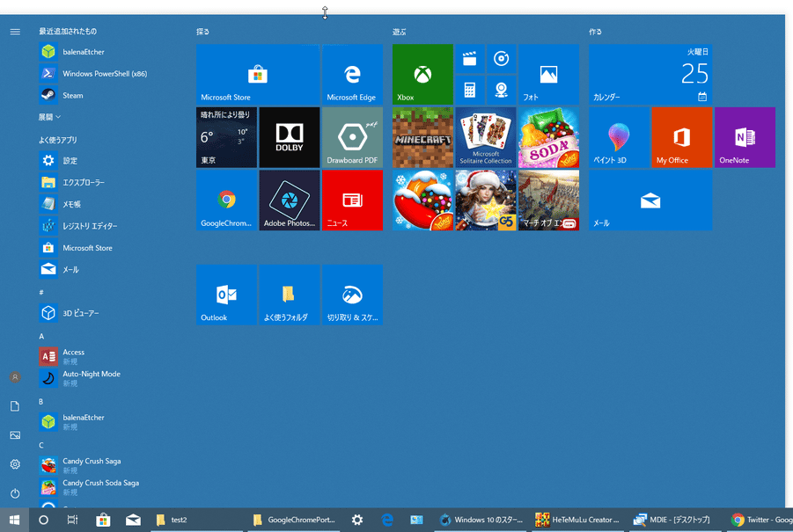Screen dimensions: 793x532
Task: Expand the hamburger menu of Start
Action: [x=15, y=32]
